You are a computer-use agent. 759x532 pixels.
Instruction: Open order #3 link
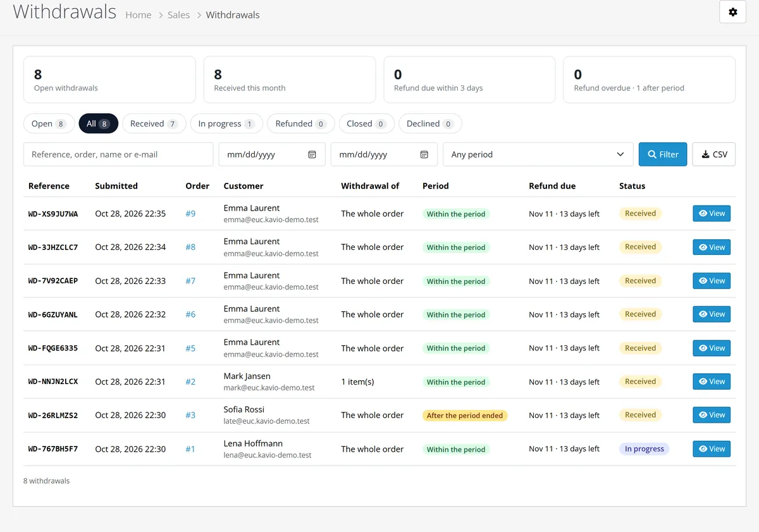point(190,416)
